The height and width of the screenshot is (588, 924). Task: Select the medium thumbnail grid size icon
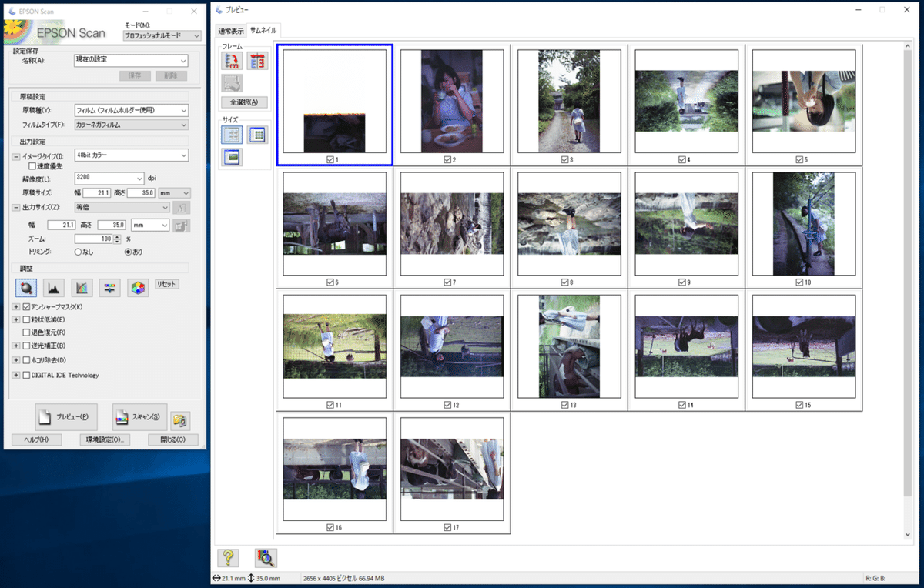point(232,135)
